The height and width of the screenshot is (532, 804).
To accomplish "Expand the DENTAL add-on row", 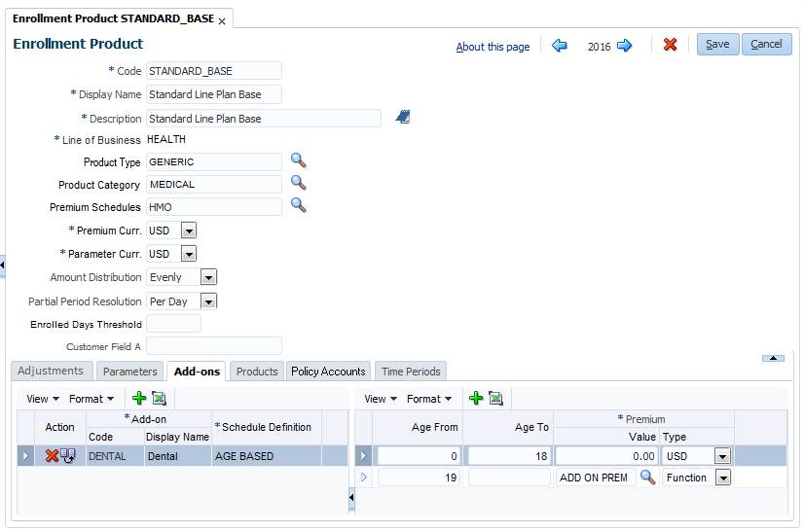I will coord(25,455).
